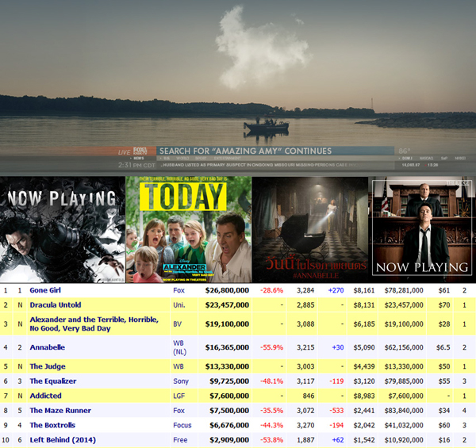Click the Annabelle baby carriage poster
Viewport: 476px width, 448px height.
point(310,229)
